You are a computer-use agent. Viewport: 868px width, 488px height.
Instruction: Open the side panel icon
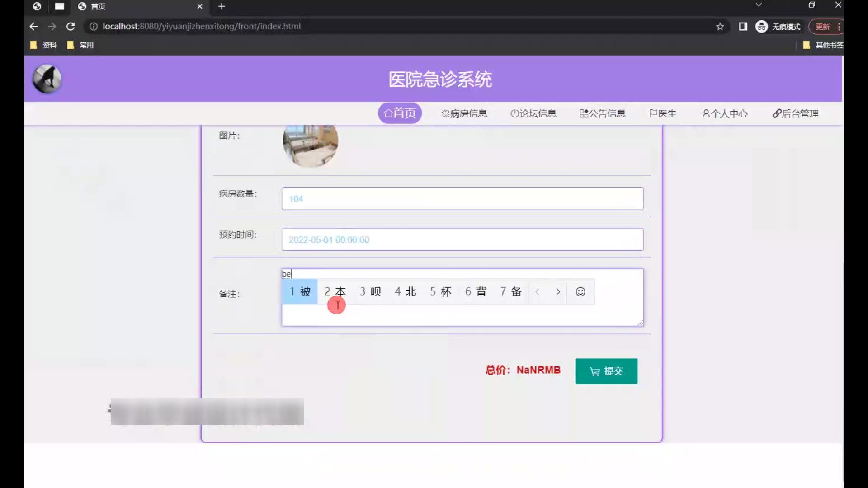[x=743, y=27]
